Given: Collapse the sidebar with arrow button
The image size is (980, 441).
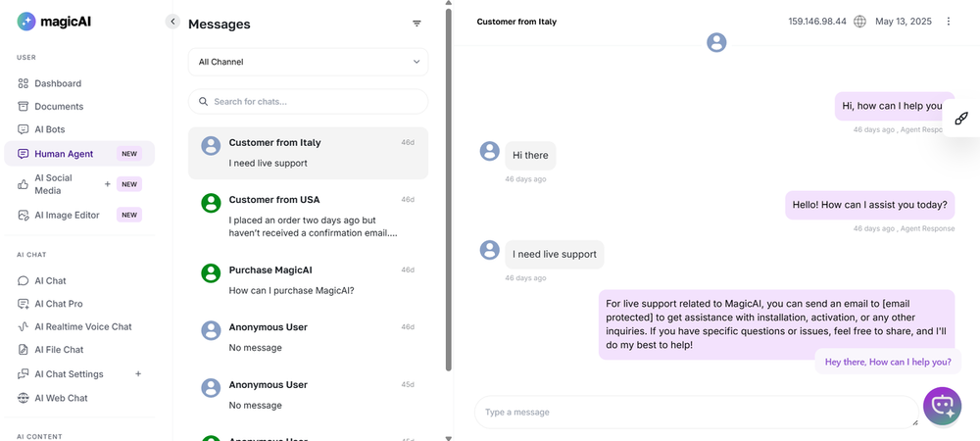Looking at the screenshot, I should 172,21.
